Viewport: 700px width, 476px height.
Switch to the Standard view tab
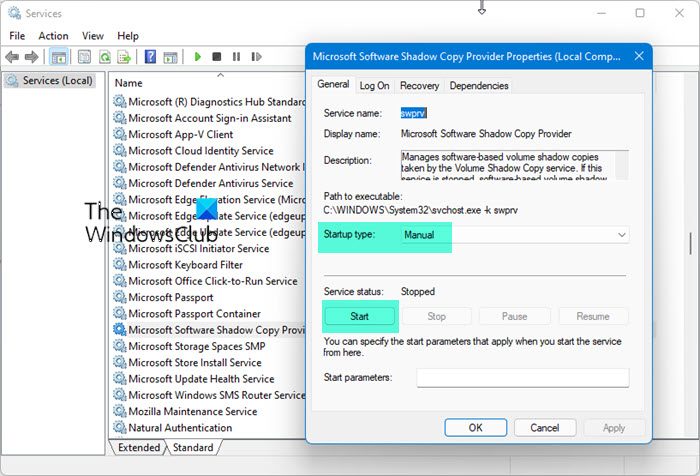[193, 447]
